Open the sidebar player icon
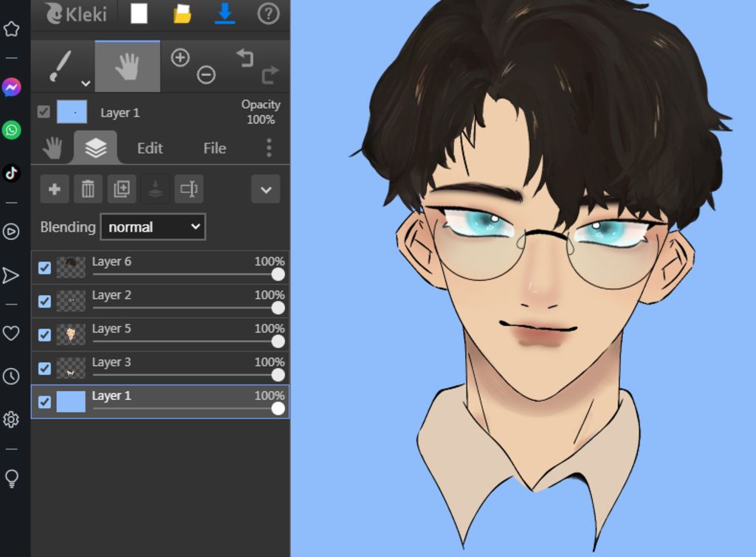Image resolution: width=756 pixels, height=557 pixels. point(11,232)
